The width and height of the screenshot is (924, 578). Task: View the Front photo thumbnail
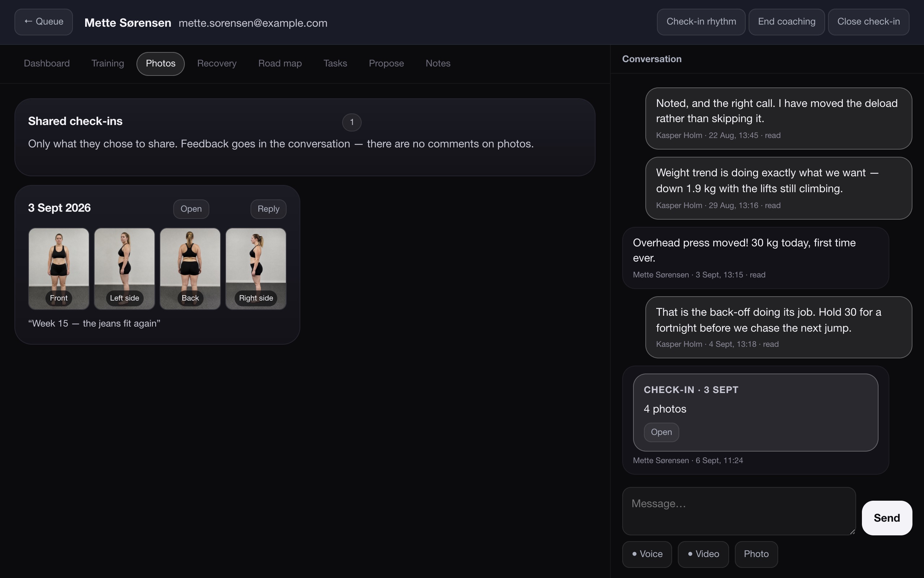pos(59,269)
